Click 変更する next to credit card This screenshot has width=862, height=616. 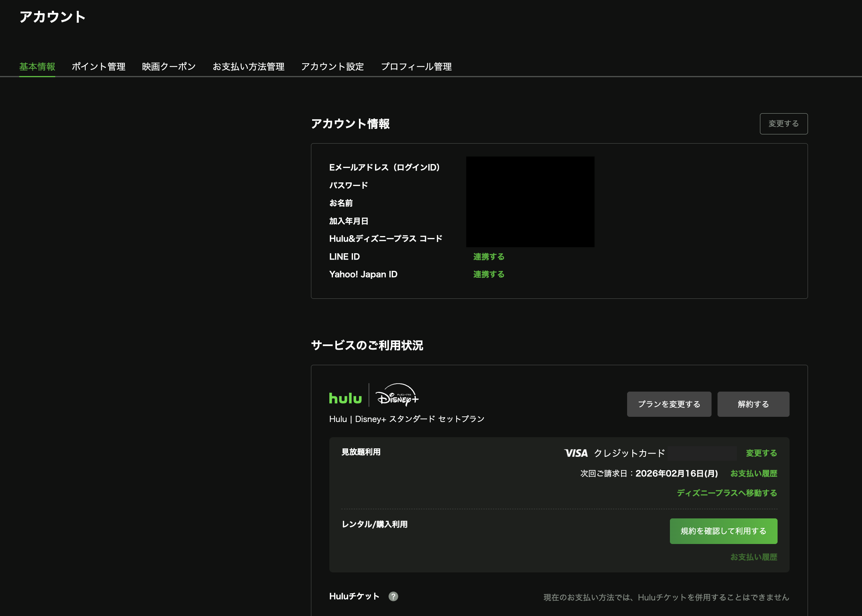761,453
